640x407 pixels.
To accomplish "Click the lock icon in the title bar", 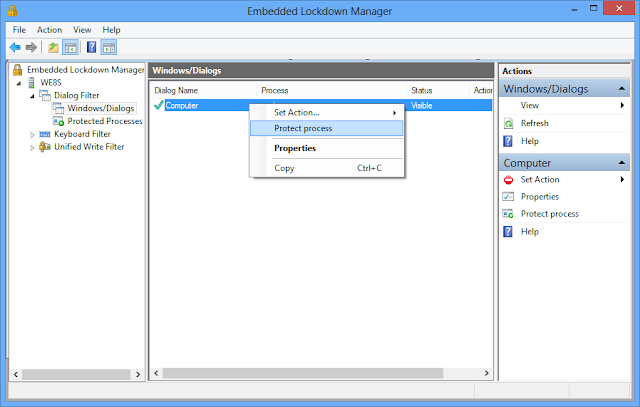I will pos(12,10).
